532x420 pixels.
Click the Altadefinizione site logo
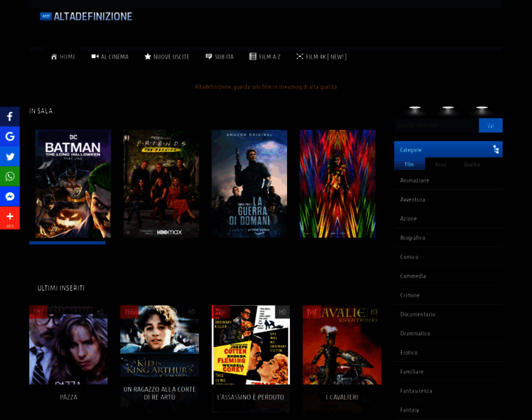[x=86, y=16]
